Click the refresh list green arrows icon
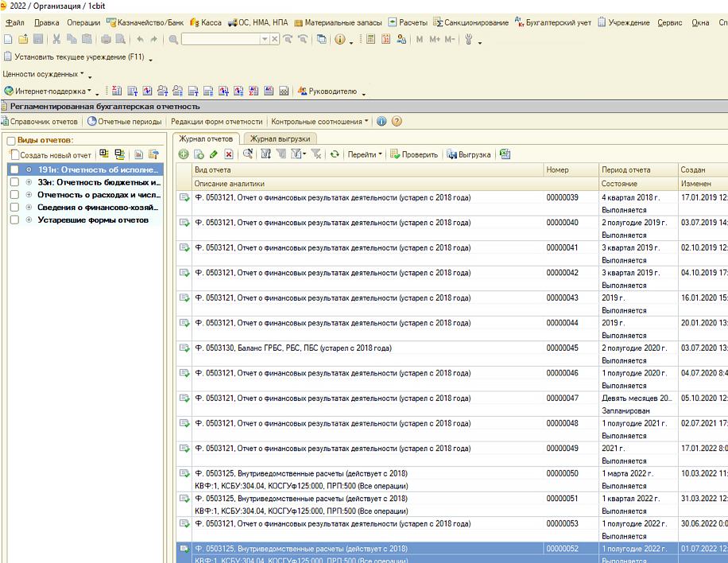This screenshot has height=563, width=728. (335, 154)
